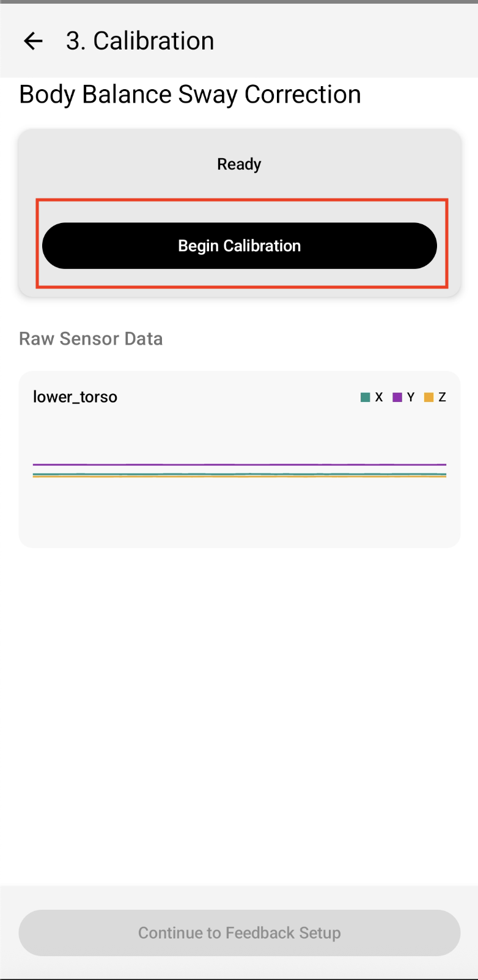
Task: Click Continue to Feedback Setup button
Action: point(240,933)
